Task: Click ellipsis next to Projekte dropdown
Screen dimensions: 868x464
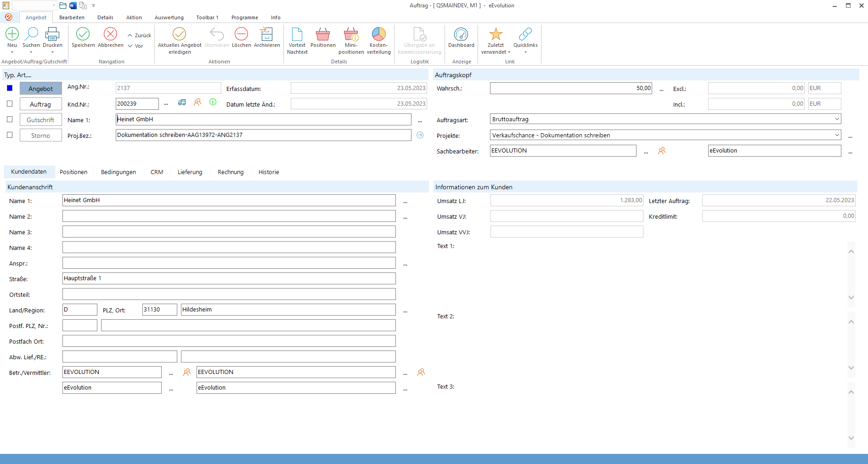Action: coord(850,136)
